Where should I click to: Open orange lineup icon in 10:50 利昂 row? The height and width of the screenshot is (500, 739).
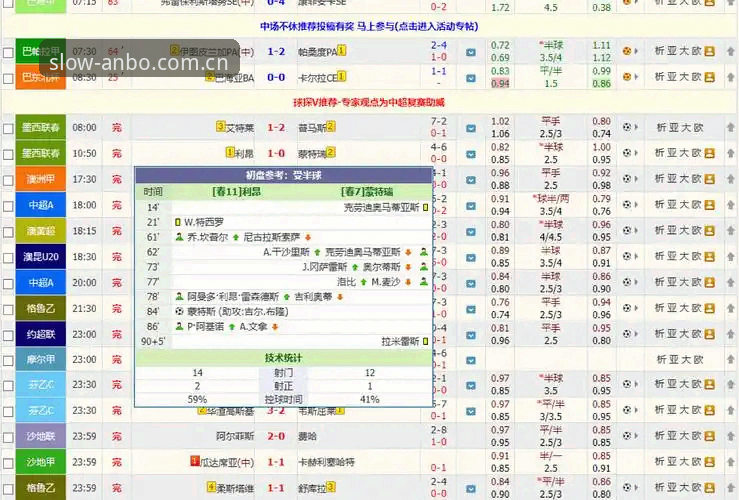click(710, 153)
